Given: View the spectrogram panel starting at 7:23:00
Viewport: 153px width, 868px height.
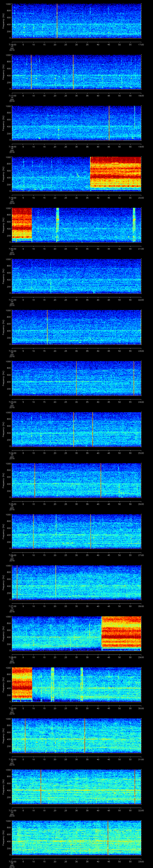Looking at the screenshot, I should point(76,378).
